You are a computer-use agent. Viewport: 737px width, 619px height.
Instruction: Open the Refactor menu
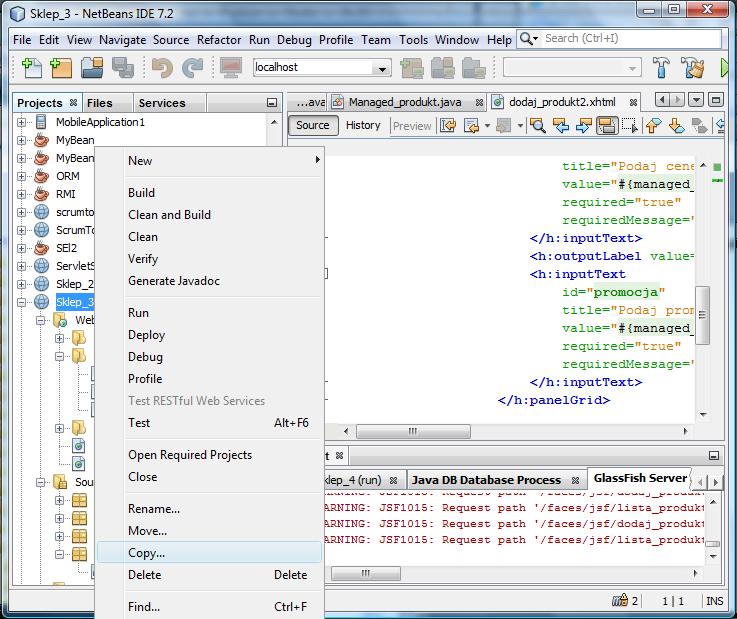coord(219,40)
